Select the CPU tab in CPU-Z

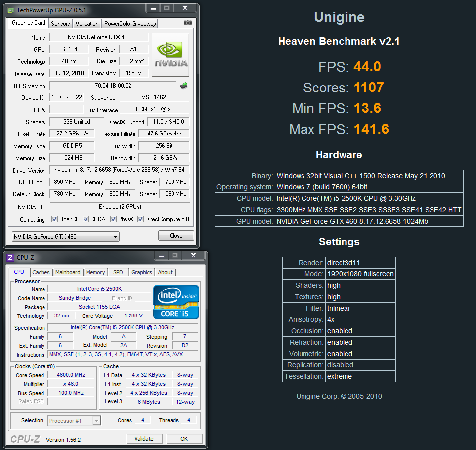click(x=19, y=272)
